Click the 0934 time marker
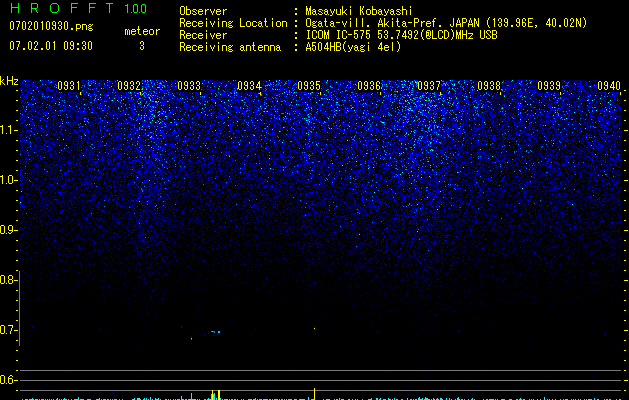This screenshot has width=629, height=400. 249,85
